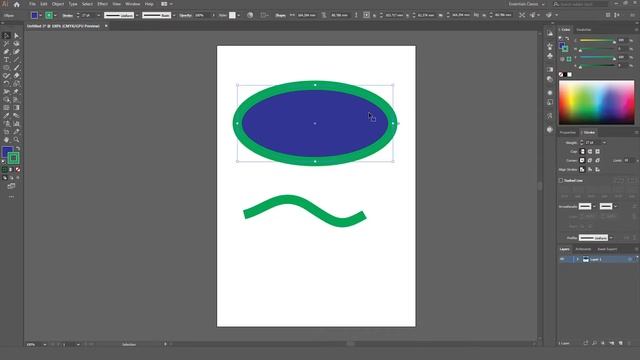640x360 pixels.
Task: Toggle Layer 1 visibility eye
Action: click(562, 259)
